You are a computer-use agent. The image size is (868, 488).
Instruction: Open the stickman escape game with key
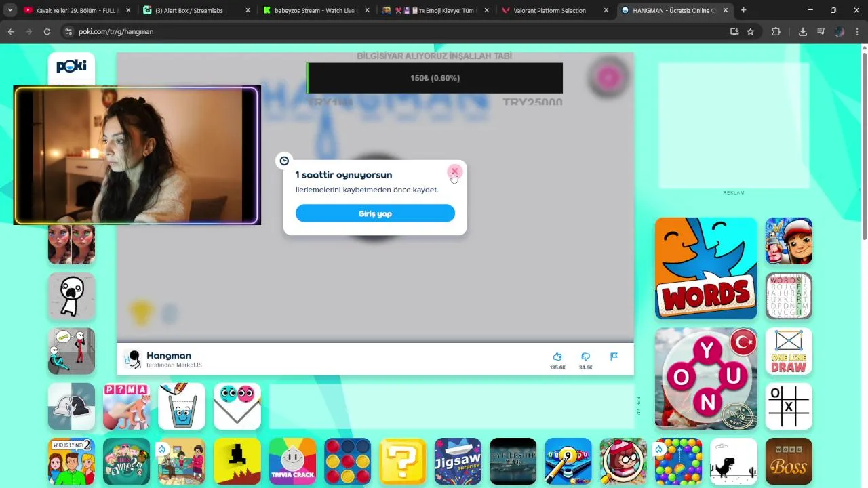click(71, 351)
